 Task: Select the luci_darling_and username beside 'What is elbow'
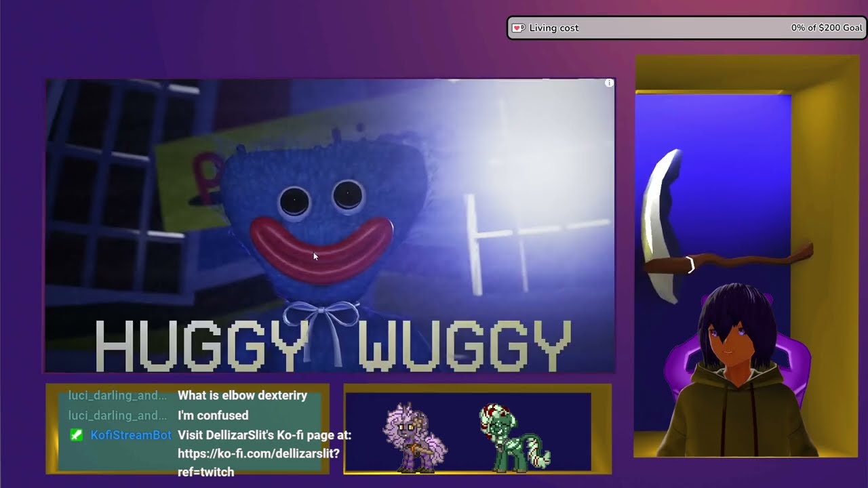[117, 395]
